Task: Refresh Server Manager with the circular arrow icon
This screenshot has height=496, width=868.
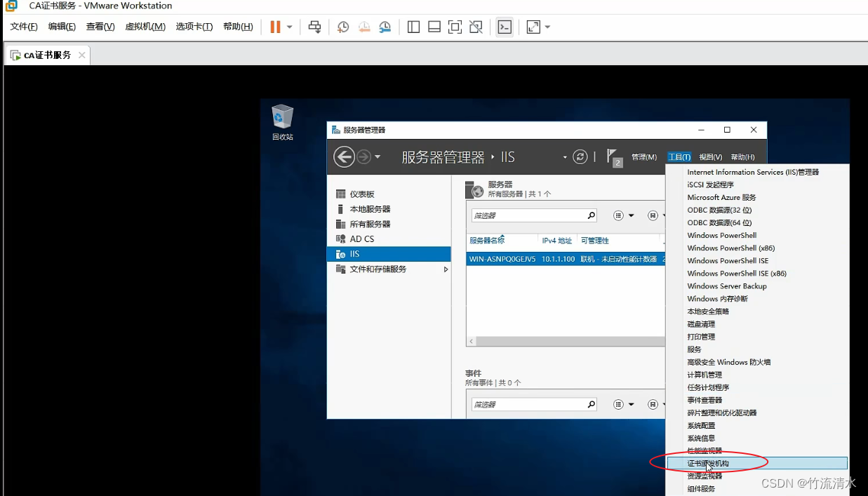Action: pos(580,156)
